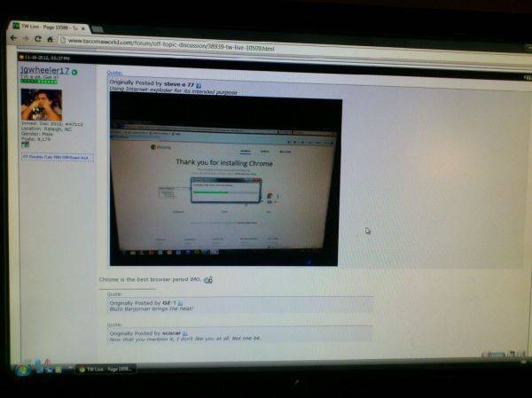This screenshot has width=532, height=398.
Task: Click the smiley after 'best browser period IMO'
Action: 208,280
